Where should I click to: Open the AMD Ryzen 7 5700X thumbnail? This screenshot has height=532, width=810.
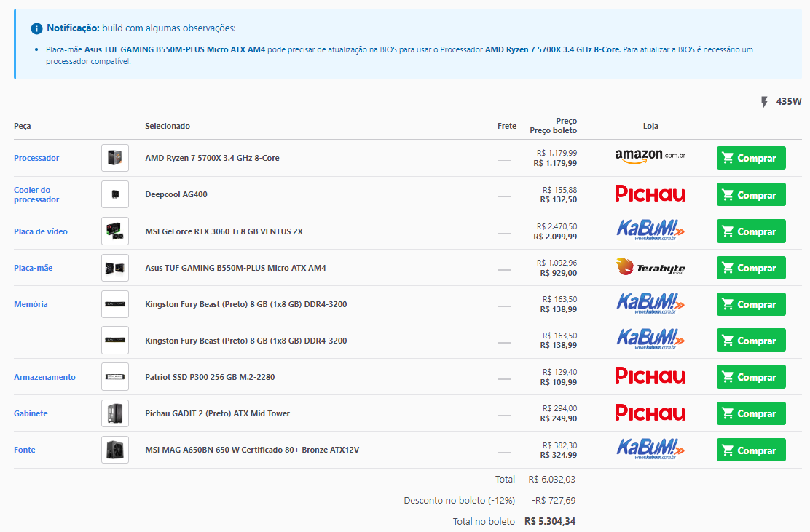coord(115,158)
